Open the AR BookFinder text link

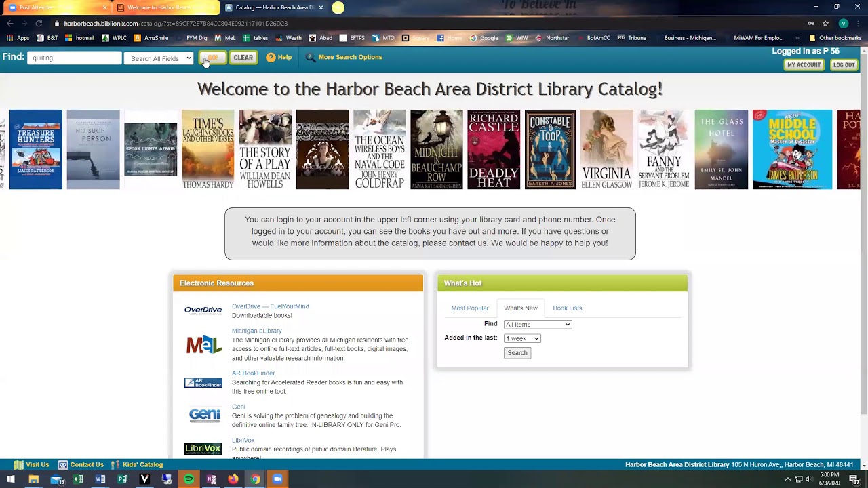pyautogui.click(x=253, y=373)
